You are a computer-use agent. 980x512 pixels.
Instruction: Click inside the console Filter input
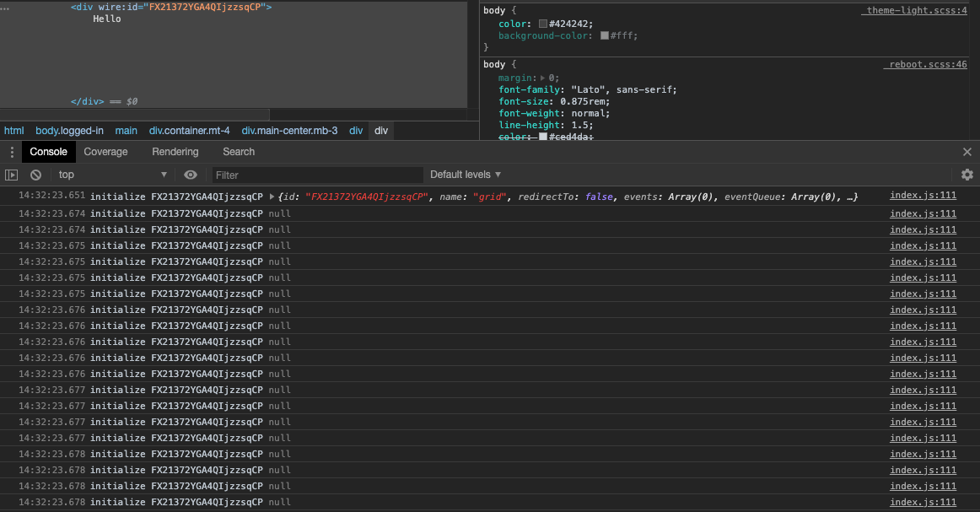[315, 175]
